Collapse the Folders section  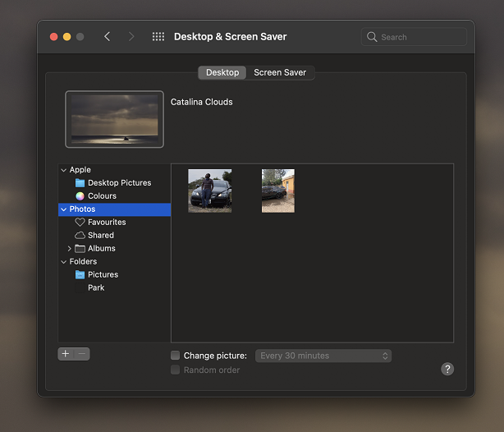(63, 262)
